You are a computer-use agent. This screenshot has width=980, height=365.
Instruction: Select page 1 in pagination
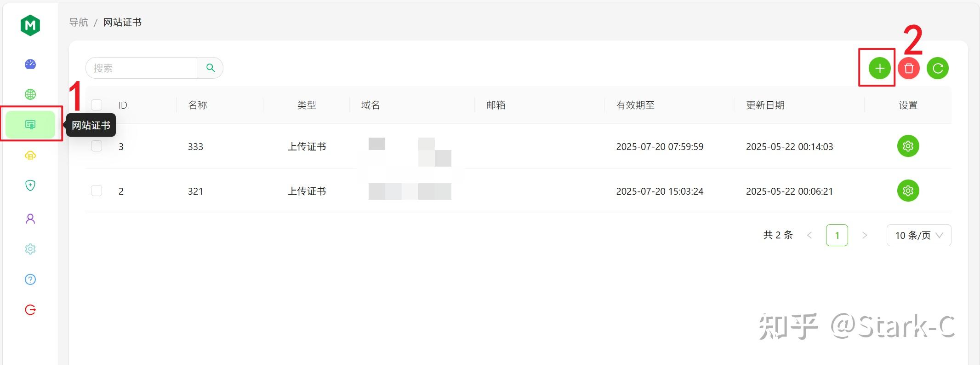[837, 235]
